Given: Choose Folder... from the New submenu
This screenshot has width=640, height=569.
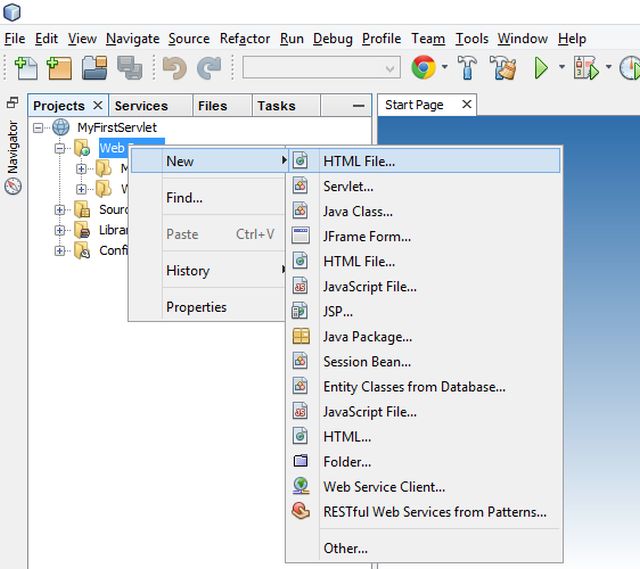Looking at the screenshot, I should click(x=424, y=462).
